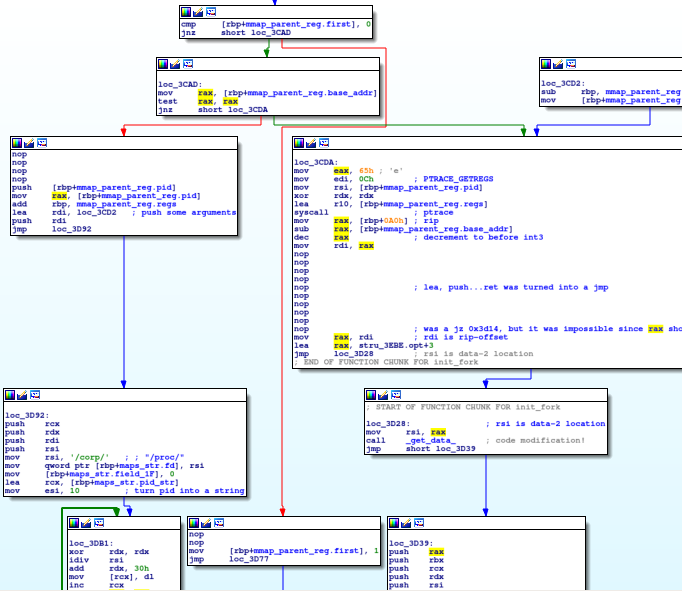Screen dimensions: 682x591
Task: Click the node color icon on loc_3CAD block
Action: coord(163,64)
